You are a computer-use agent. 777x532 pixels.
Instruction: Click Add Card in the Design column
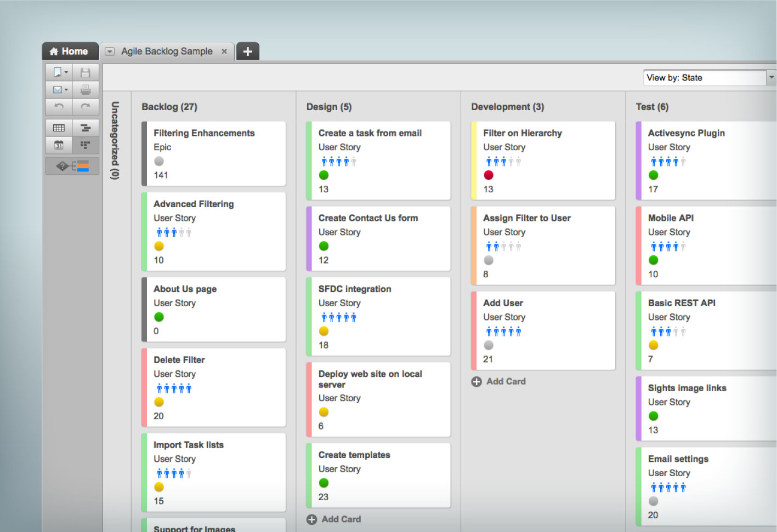click(x=333, y=519)
